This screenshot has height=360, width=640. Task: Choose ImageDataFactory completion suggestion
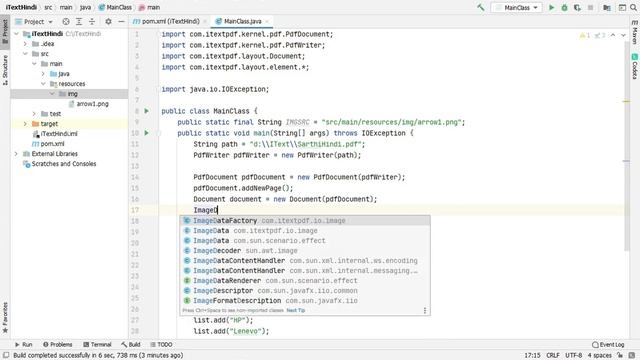click(x=305, y=220)
